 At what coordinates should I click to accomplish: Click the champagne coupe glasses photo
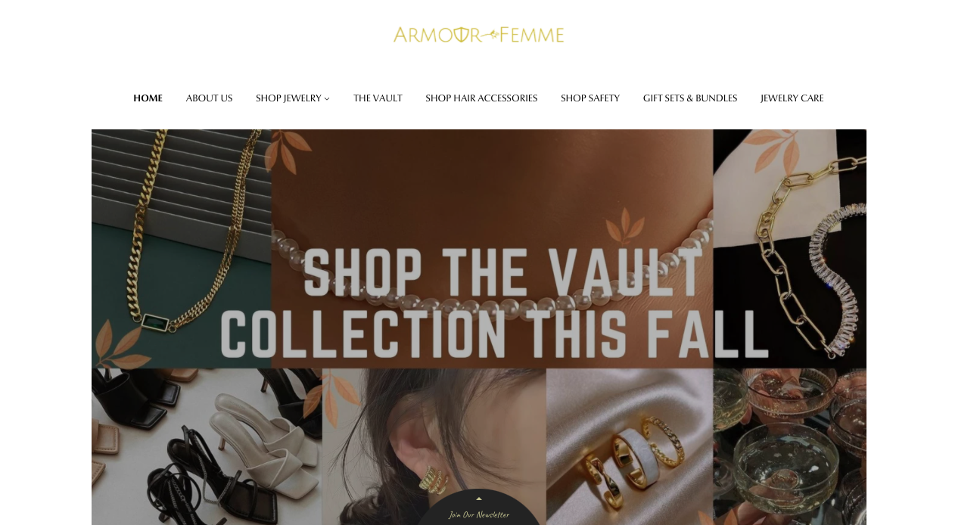point(789,446)
